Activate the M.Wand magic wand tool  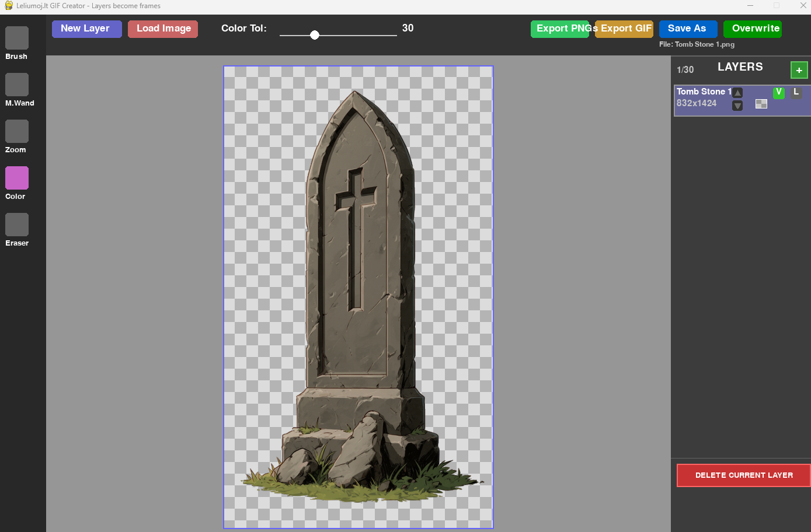[17, 85]
